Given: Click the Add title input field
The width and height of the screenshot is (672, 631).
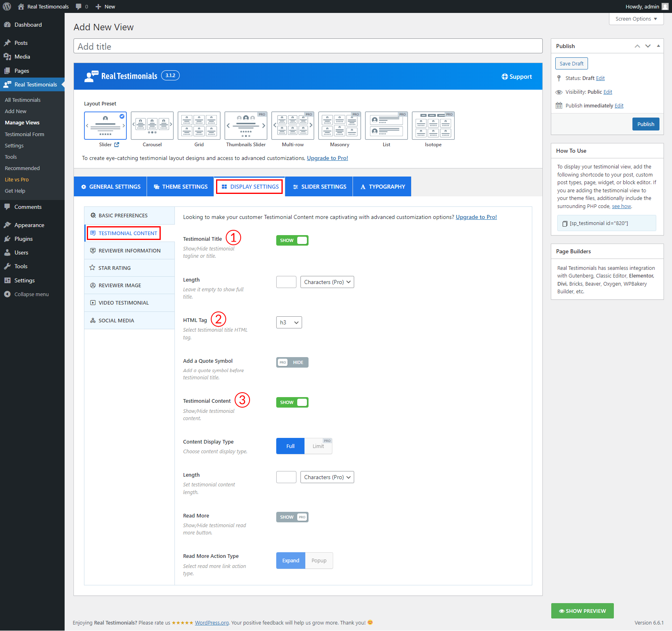Looking at the screenshot, I should click(308, 46).
